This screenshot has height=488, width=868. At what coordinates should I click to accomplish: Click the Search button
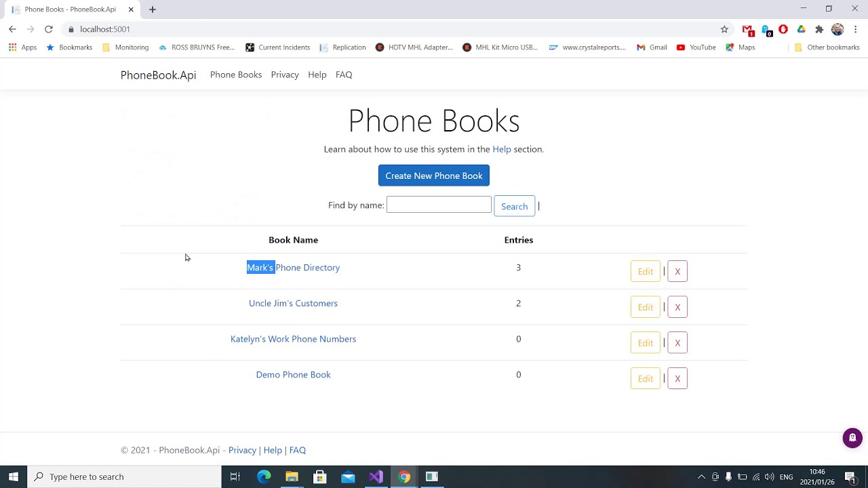514,206
